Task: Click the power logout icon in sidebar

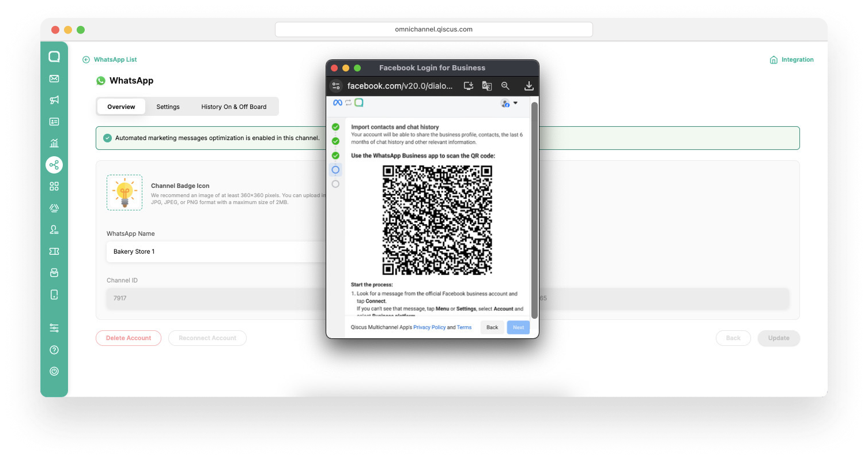Action: (x=54, y=371)
